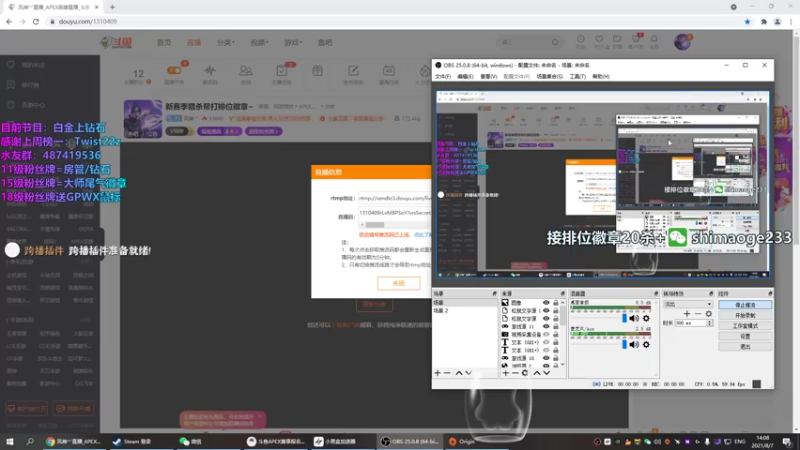Open the sound wave icon in streamer toolbar

click(210, 71)
